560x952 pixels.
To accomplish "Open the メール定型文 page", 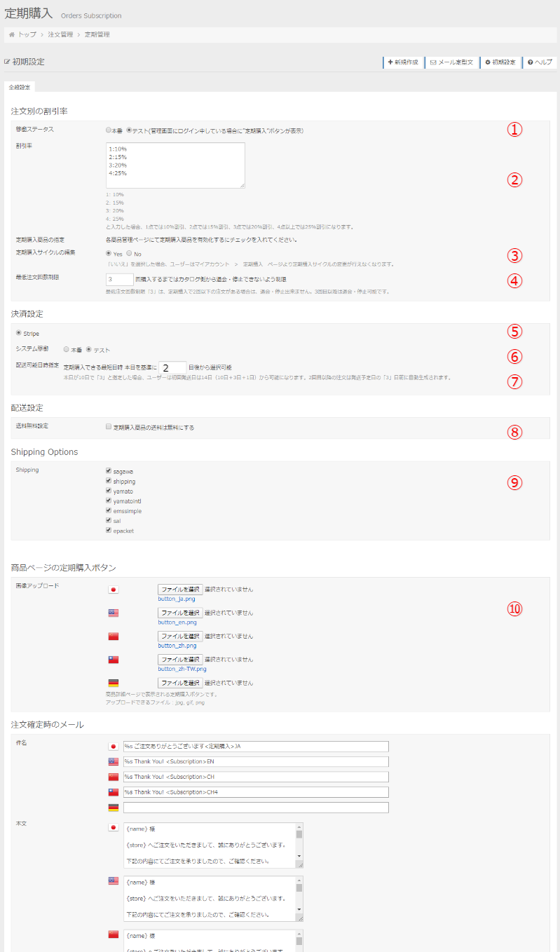I will [451, 62].
